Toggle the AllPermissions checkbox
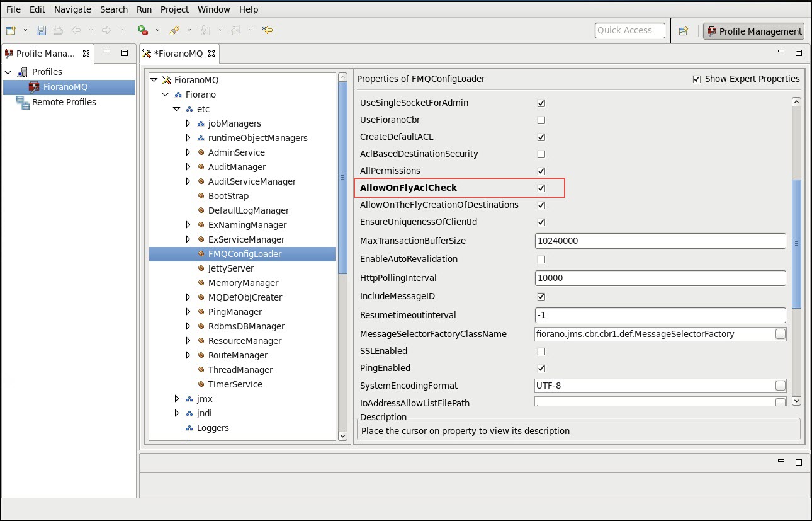Image resolution: width=812 pixels, height=521 pixels. click(541, 171)
